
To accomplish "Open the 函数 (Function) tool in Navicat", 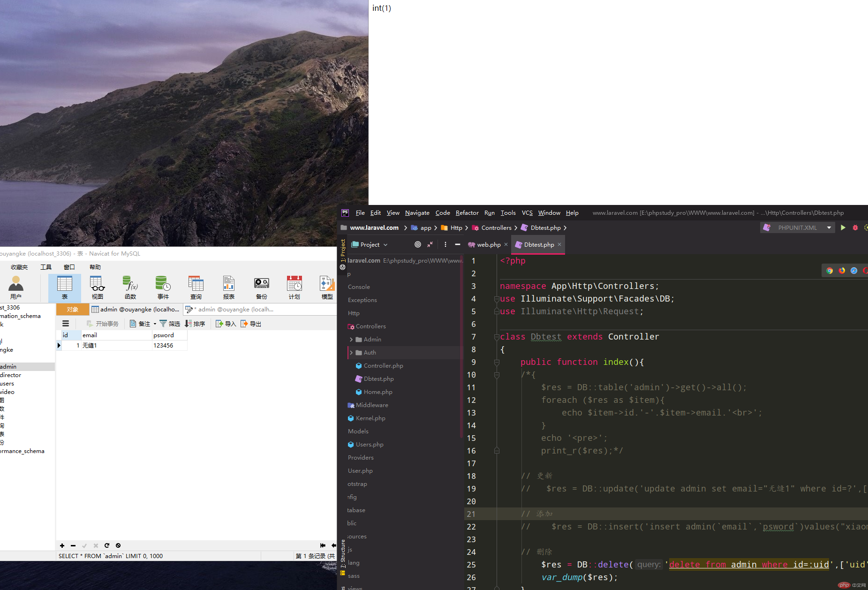I will pyautogui.click(x=130, y=287).
